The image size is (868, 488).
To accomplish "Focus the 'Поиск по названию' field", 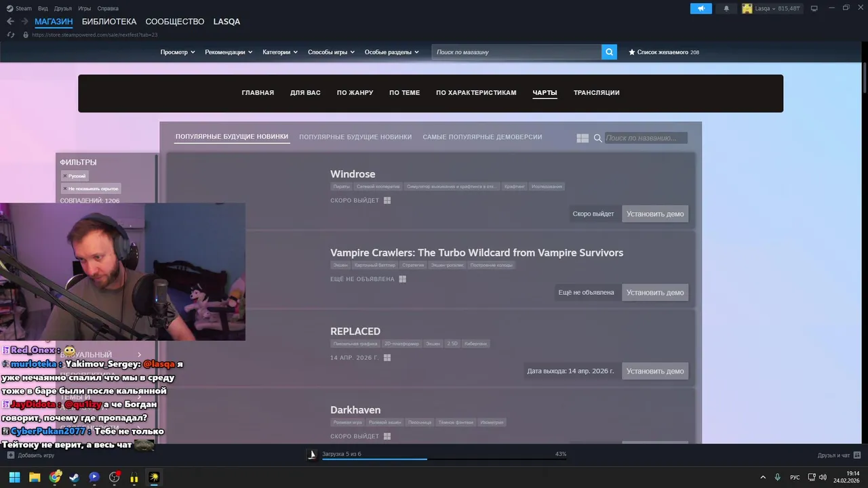I will [646, 138].
